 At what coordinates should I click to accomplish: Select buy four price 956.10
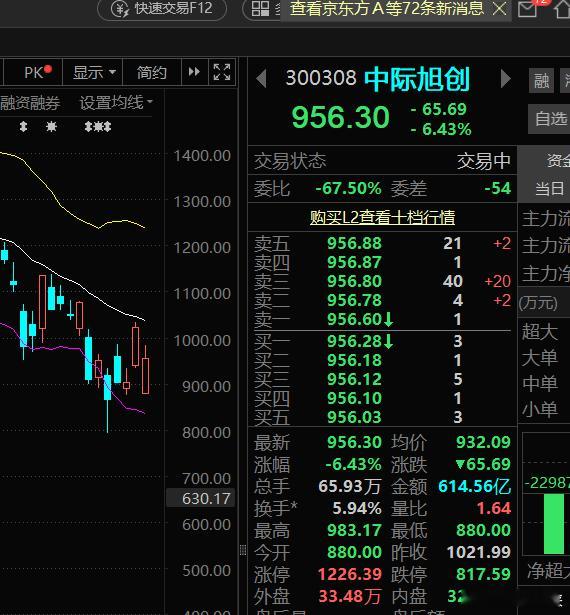354,398
